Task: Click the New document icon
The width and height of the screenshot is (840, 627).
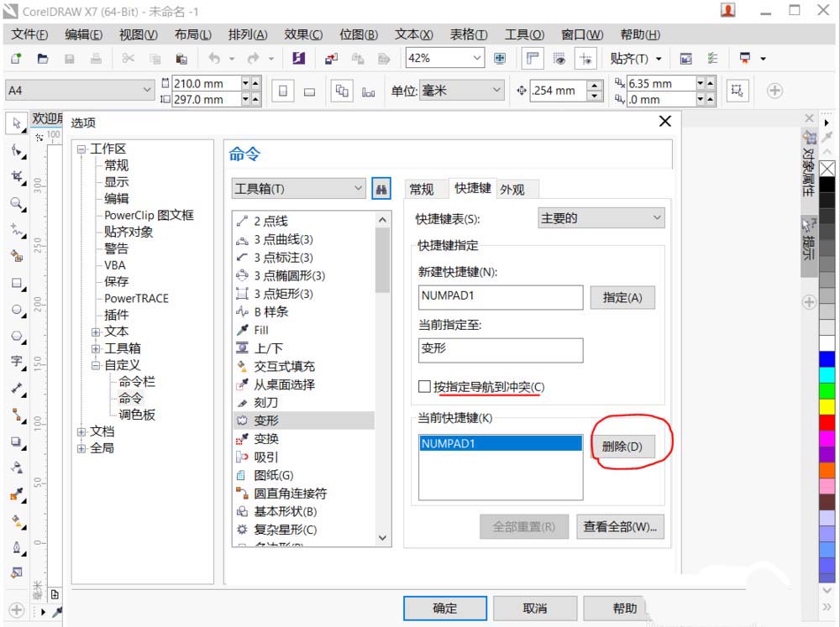Action: 17,59
